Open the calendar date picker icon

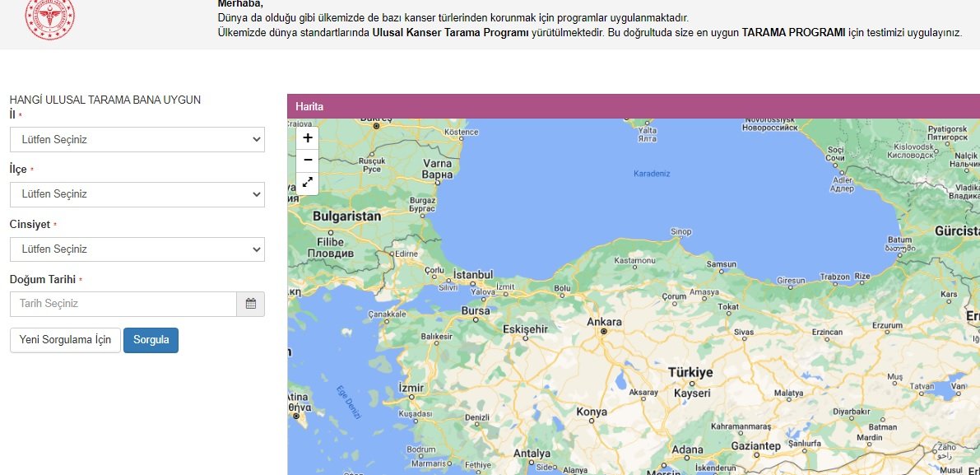251,304
